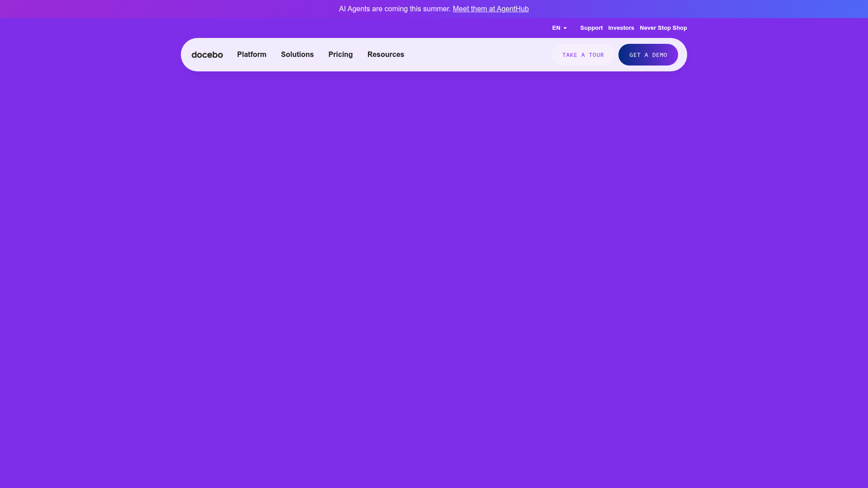Visit the Support page
The width and height of the screenshot is (868, 488).
(x=591, y=28)
